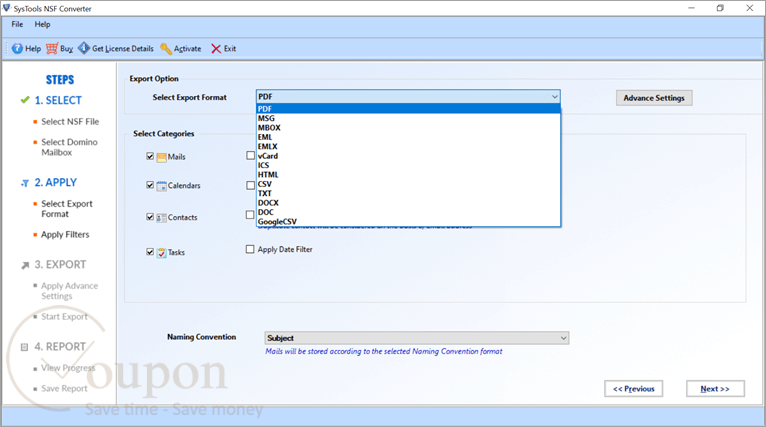Choose MBOX from the export format list
This screenshot has height=427, width=766.
click(x=408, y=128)
